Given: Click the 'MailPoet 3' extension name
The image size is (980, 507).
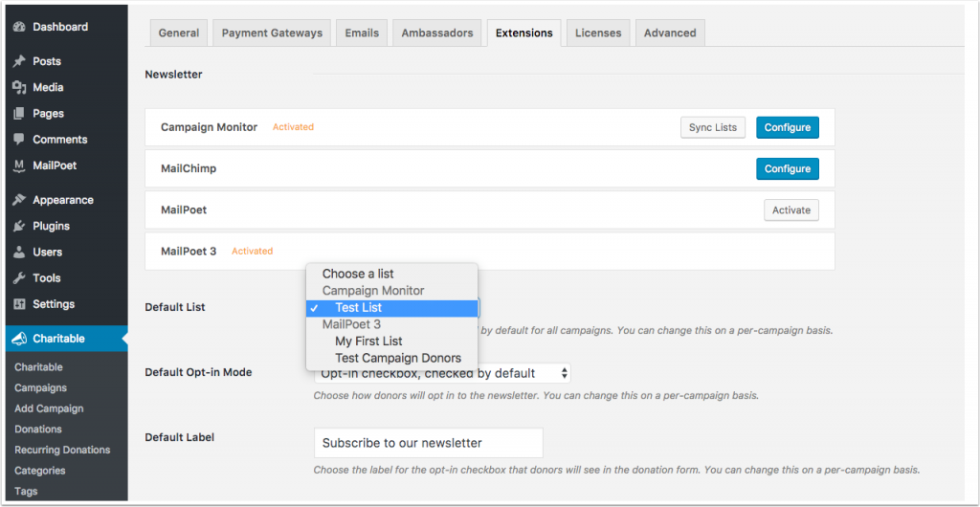Looking at the screenshot, I should click(x=189, y=251).
